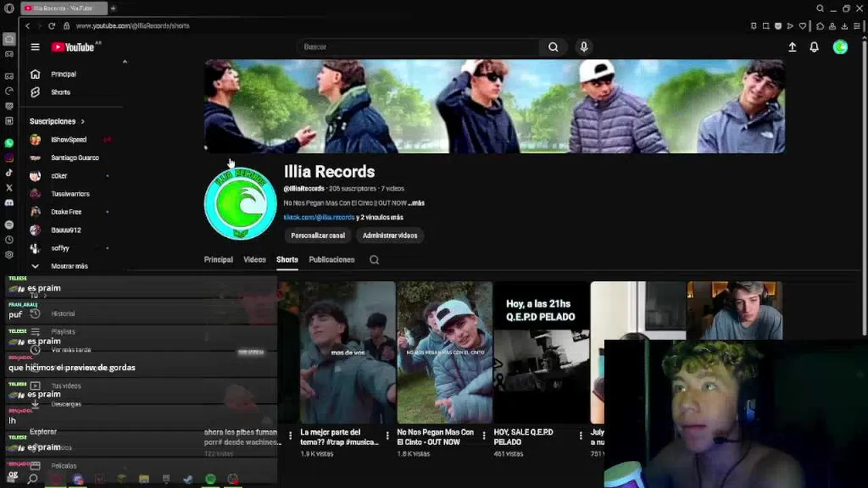Reload the page

click(52, 26)
